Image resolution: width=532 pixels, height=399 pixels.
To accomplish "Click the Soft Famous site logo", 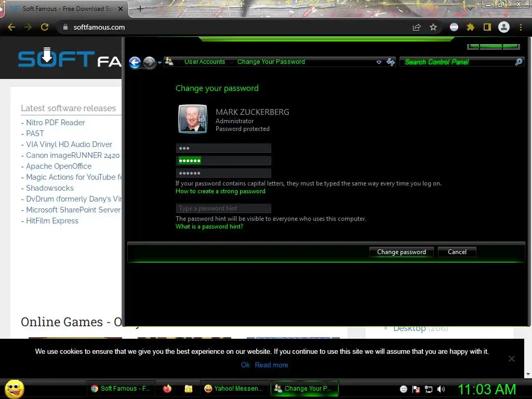I will pos(70,58).
